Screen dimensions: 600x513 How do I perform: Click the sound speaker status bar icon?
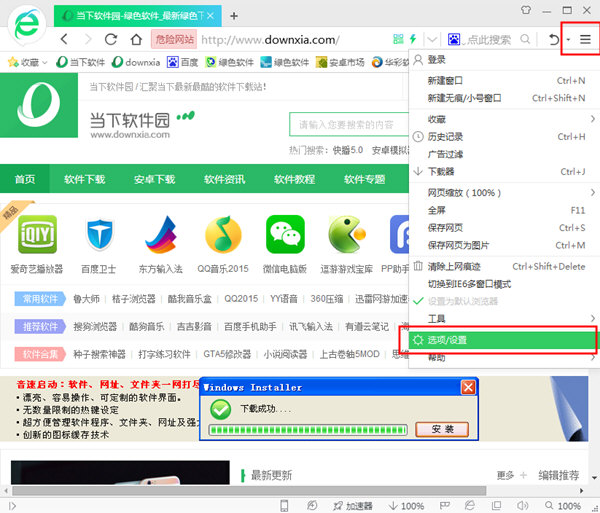point(522,505)
